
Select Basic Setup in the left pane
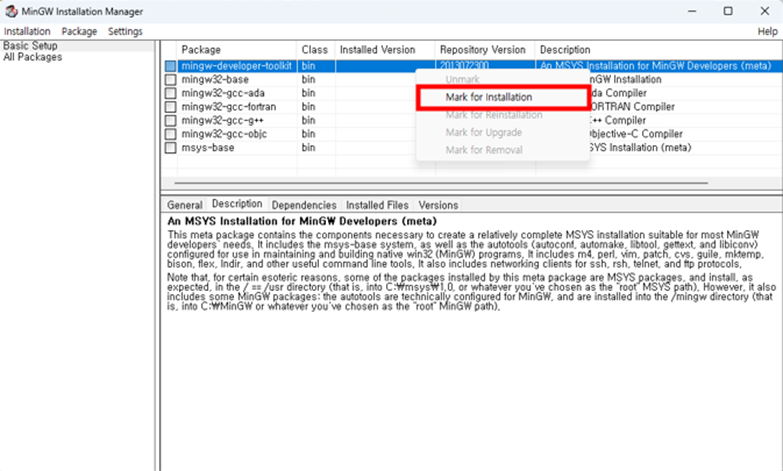[30, 45]
